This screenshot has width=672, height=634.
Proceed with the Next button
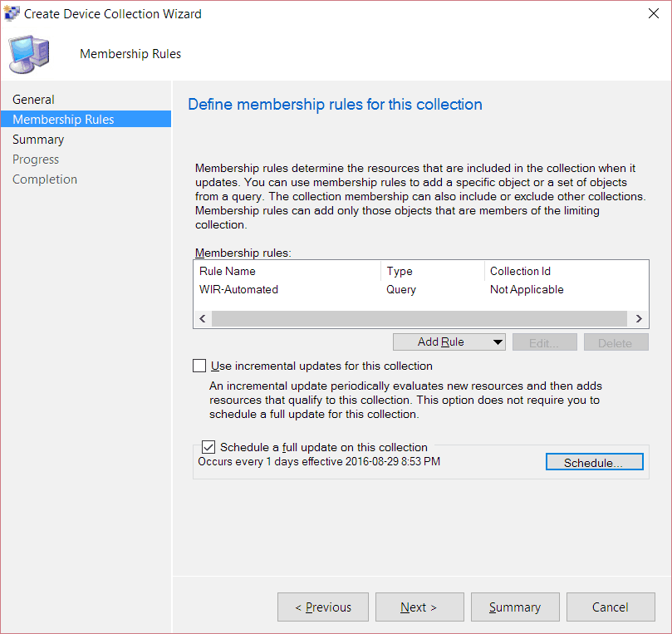pos(419,607)
